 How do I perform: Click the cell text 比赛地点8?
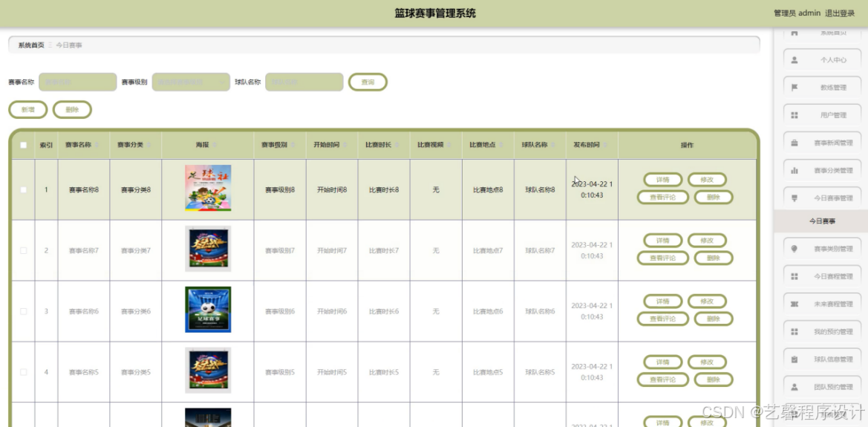tap(488, 190)
